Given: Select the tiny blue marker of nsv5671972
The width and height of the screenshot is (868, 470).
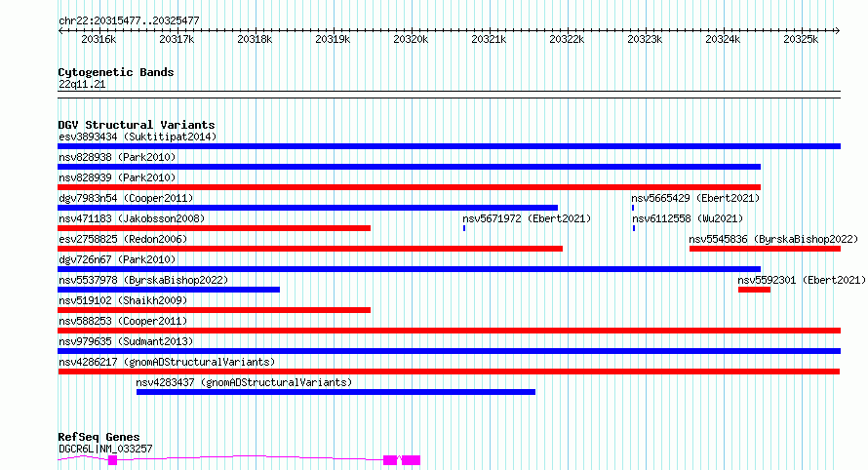Looking at the screenshot, I should point(464,228).
